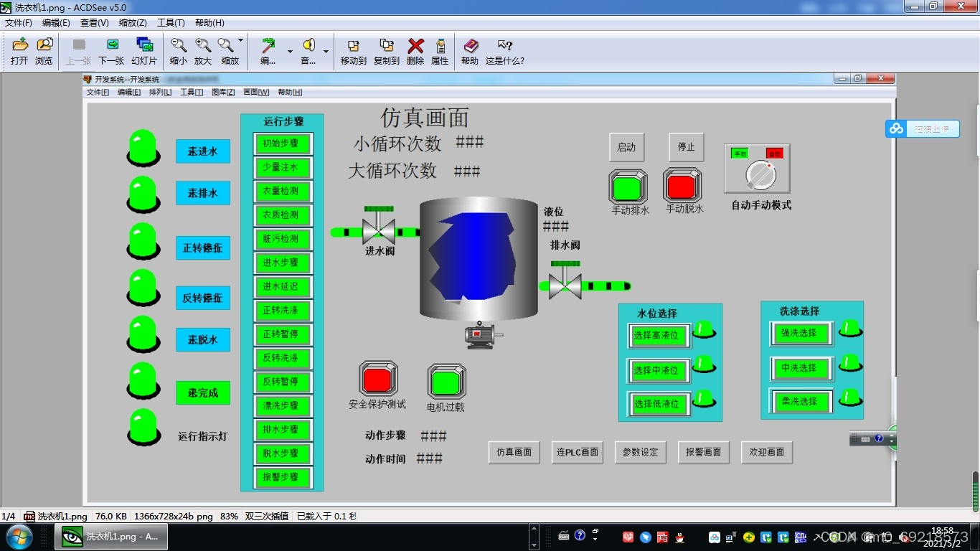The image size is (980, 551).
Task: Click the 移动到 (Move to) icon
Action: [354, 45]
